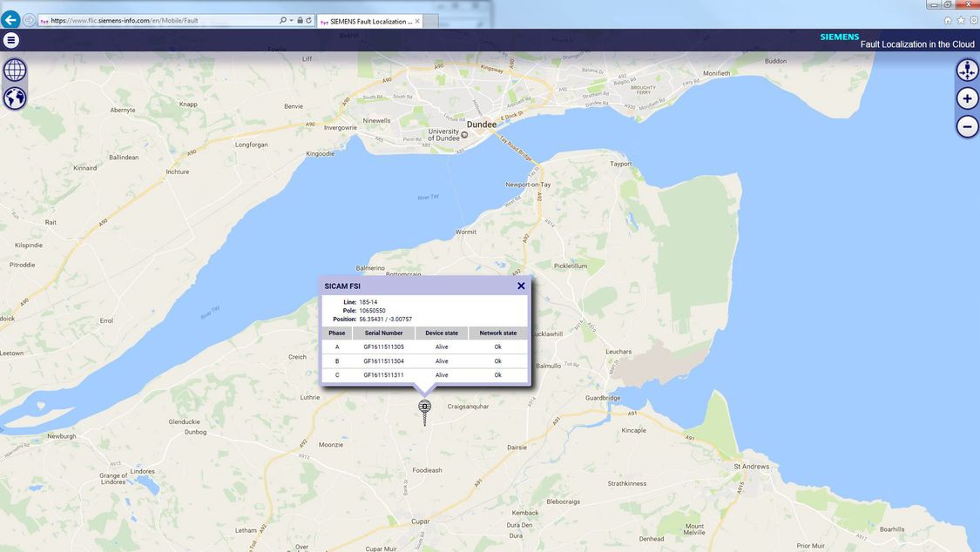Click the 'Newport-on-Tay' label on map

(x=528, y=185)
